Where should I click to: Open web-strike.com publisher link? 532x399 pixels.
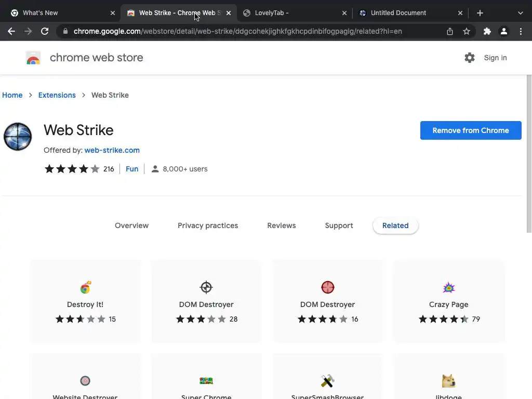112,150
